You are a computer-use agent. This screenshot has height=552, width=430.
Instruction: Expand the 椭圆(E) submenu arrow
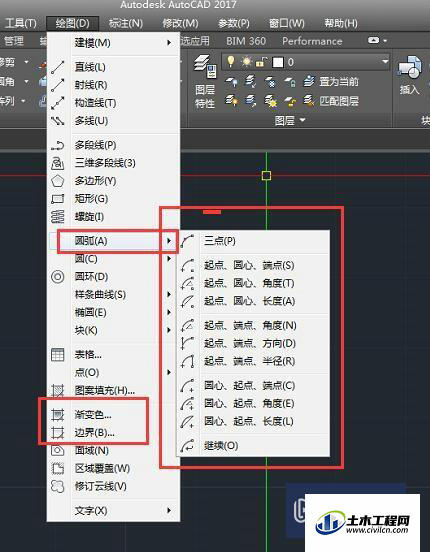tap(169, 312)
